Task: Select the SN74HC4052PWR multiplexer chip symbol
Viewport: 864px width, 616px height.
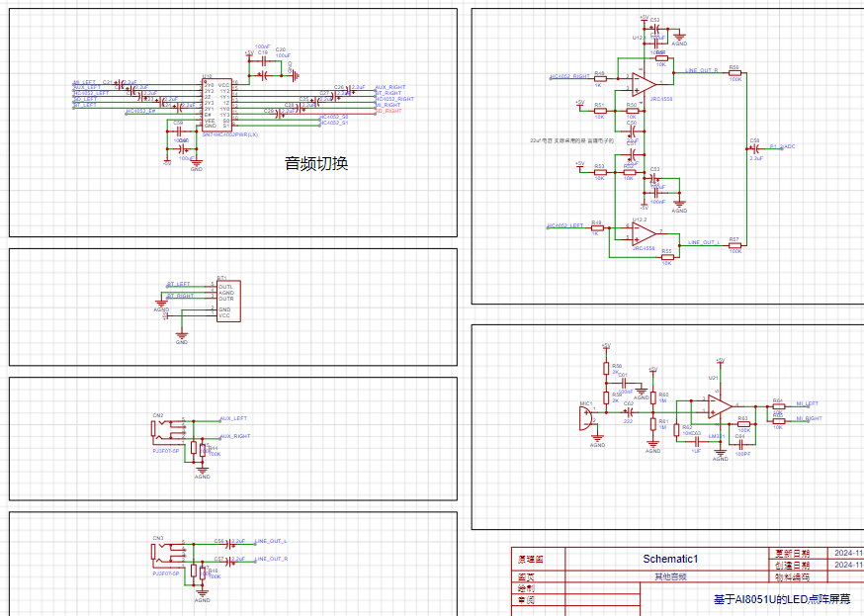Action: tap(217, 105)
